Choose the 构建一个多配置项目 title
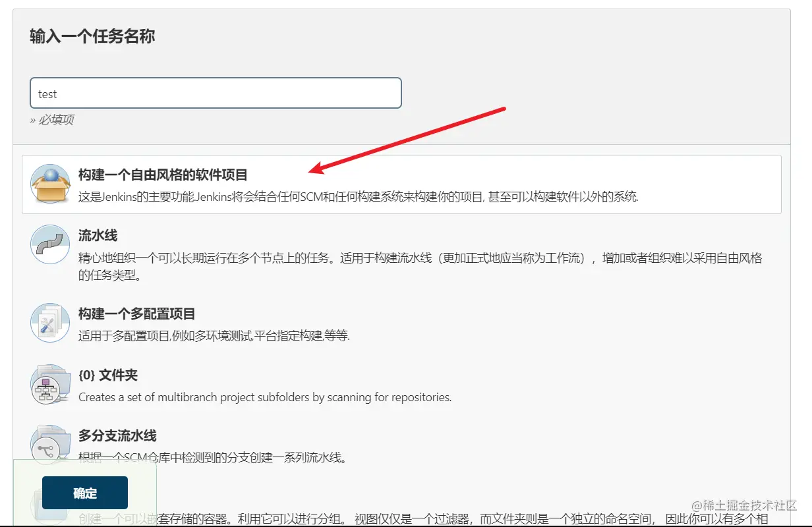 point(136,314)
